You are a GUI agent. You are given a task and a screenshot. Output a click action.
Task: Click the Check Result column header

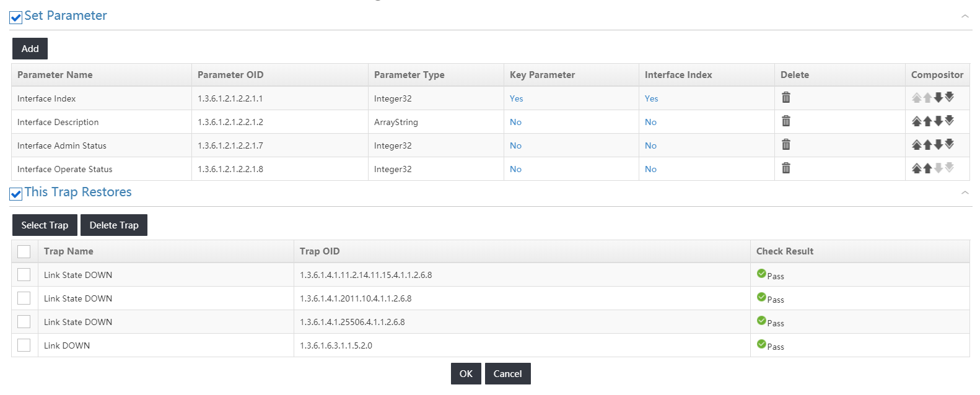coord(860,251)
